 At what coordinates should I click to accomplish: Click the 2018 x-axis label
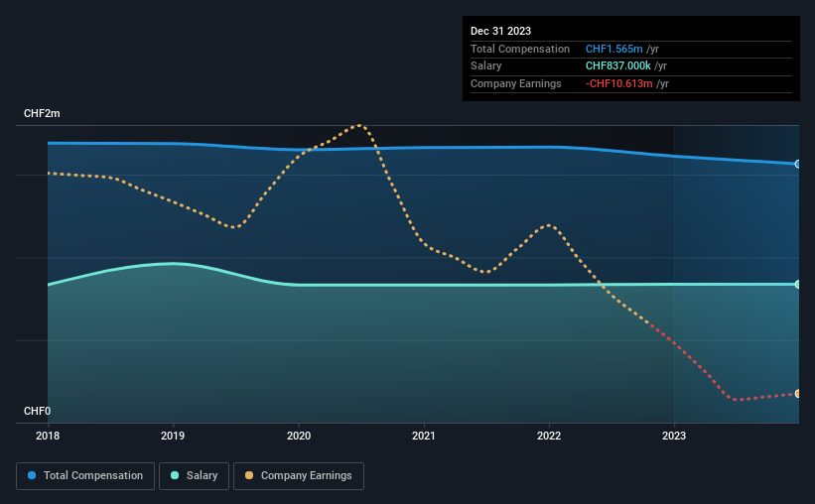[48, 436]
